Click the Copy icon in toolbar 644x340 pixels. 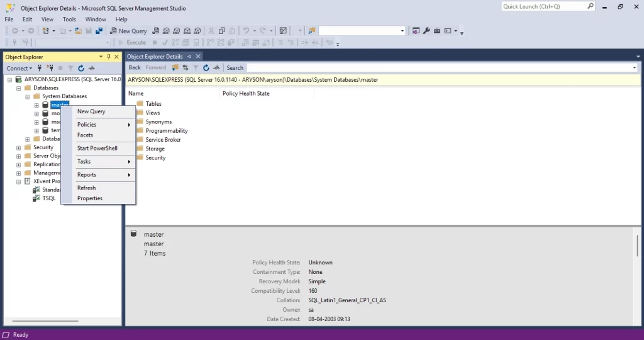[221, 31]
